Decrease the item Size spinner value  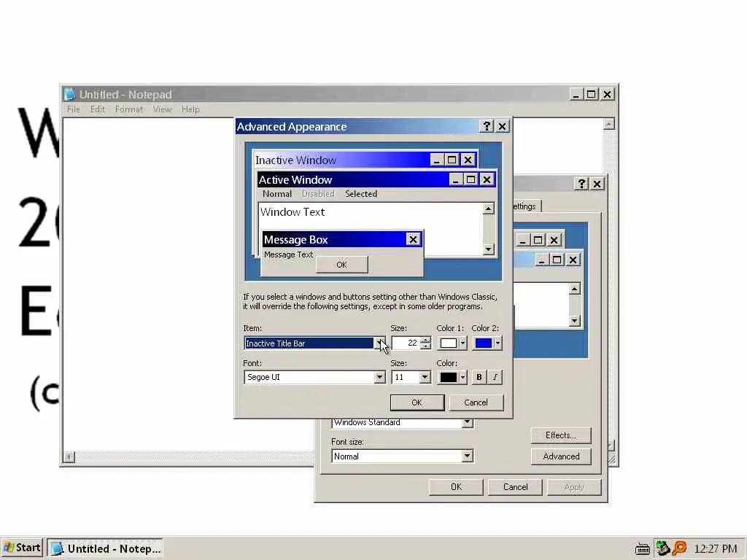(425, 346)
